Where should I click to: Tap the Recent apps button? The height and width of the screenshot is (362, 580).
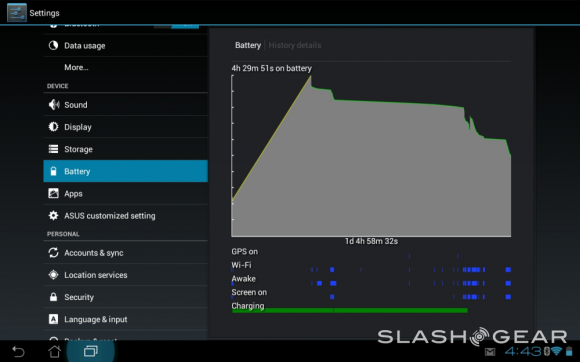click(91, 351)
